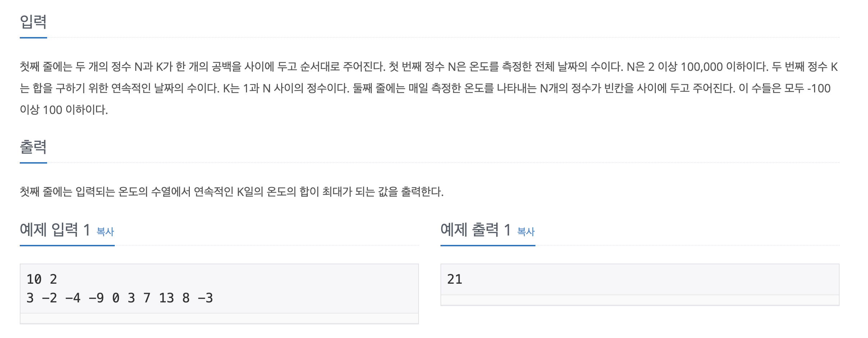Click the '-100' value in input description
The image size is (868, 338).
click(x=819, y=88)
